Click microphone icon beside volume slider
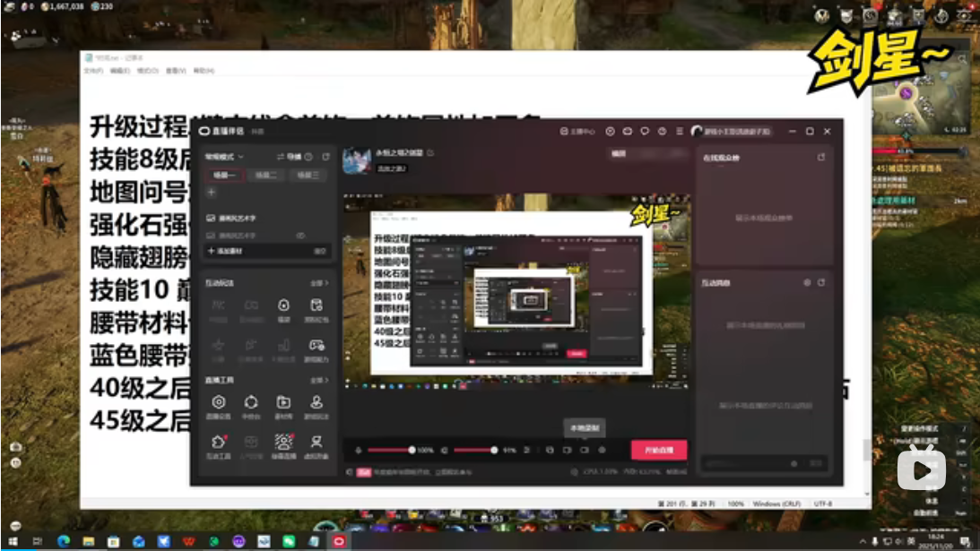 [x=358, y=450]
